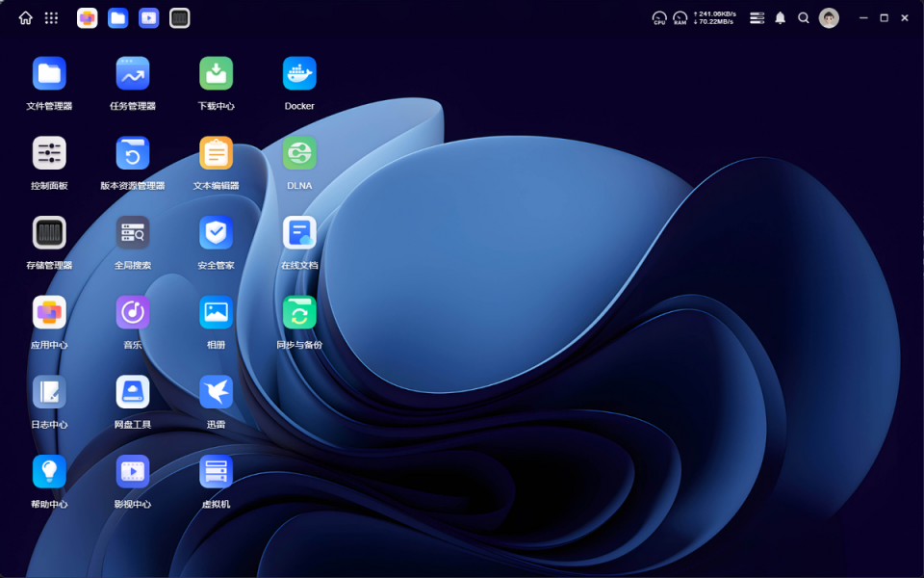Open 安全管家 security shield icon

pyautogui.click(x=216, y=233)
